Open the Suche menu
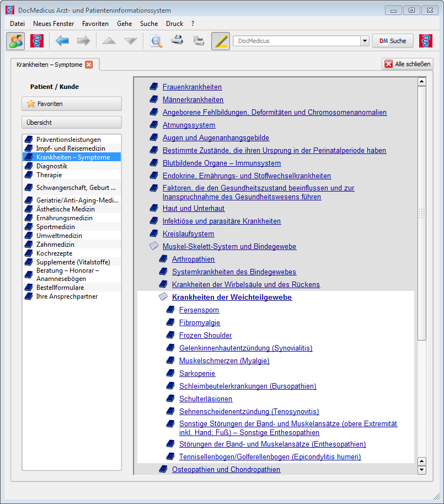 pyautogui.click(x=149, y=24)
